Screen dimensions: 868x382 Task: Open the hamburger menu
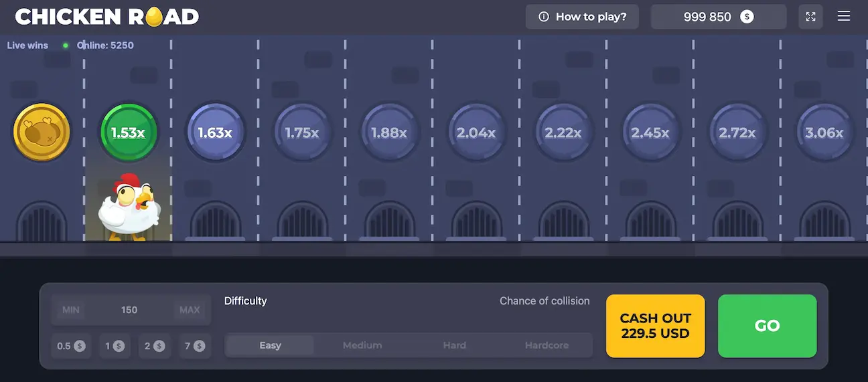click(844, 17)
